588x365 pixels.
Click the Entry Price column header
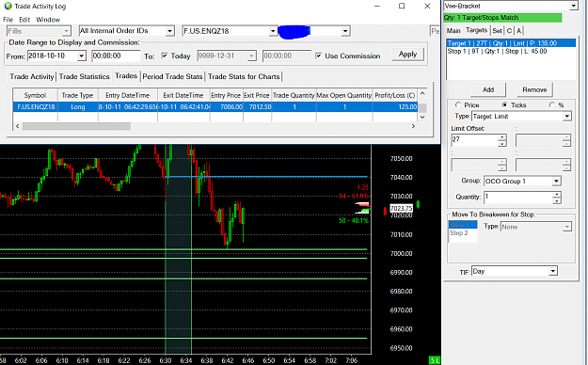[x=226, y=95]
